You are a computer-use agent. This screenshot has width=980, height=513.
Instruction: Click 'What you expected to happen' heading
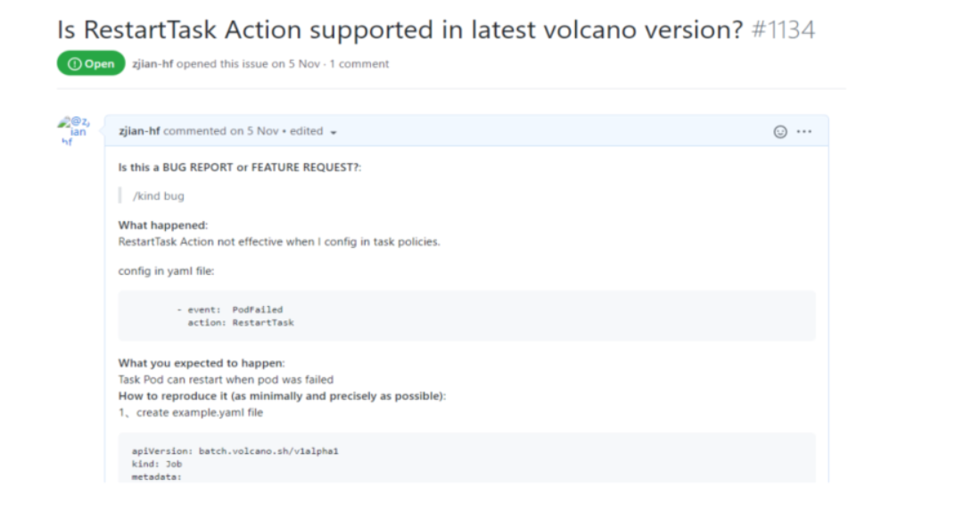202,363
